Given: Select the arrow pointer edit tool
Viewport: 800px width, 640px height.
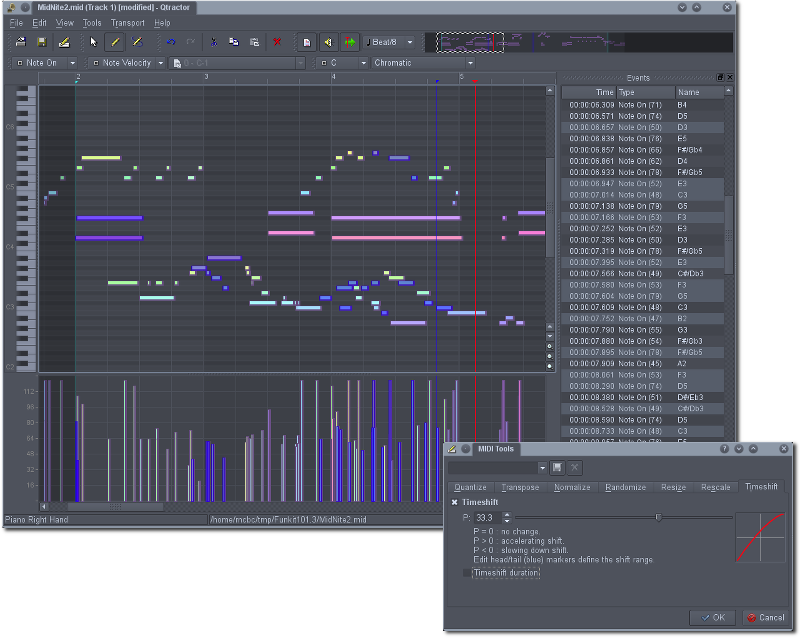Looking at the screenshot, I should pyautogui.click(x=93, y=42).
